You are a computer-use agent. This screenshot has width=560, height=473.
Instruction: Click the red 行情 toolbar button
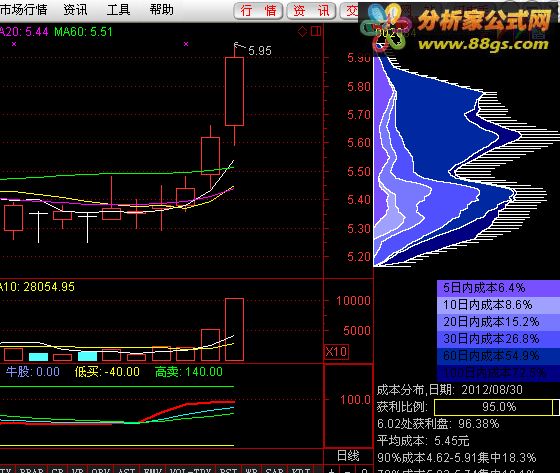tap(258, 11)
